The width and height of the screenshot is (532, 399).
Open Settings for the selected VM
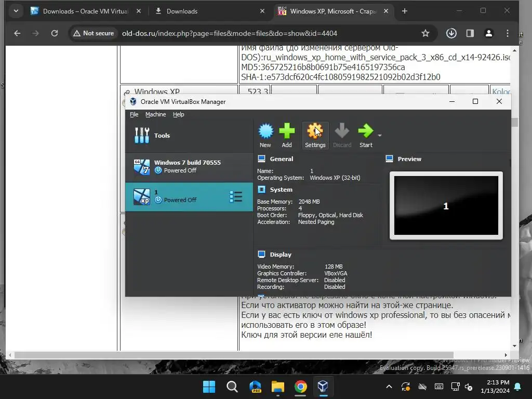coord(315,136)
